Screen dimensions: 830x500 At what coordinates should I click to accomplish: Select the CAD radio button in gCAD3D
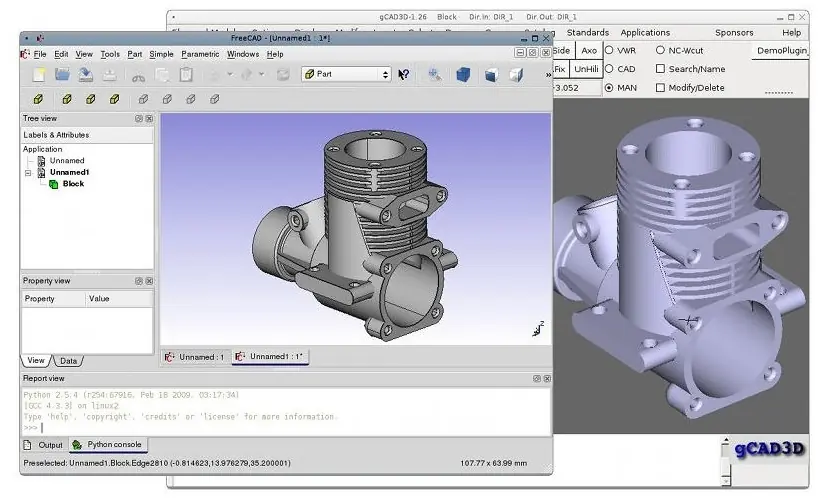click(x=609, y=69)
